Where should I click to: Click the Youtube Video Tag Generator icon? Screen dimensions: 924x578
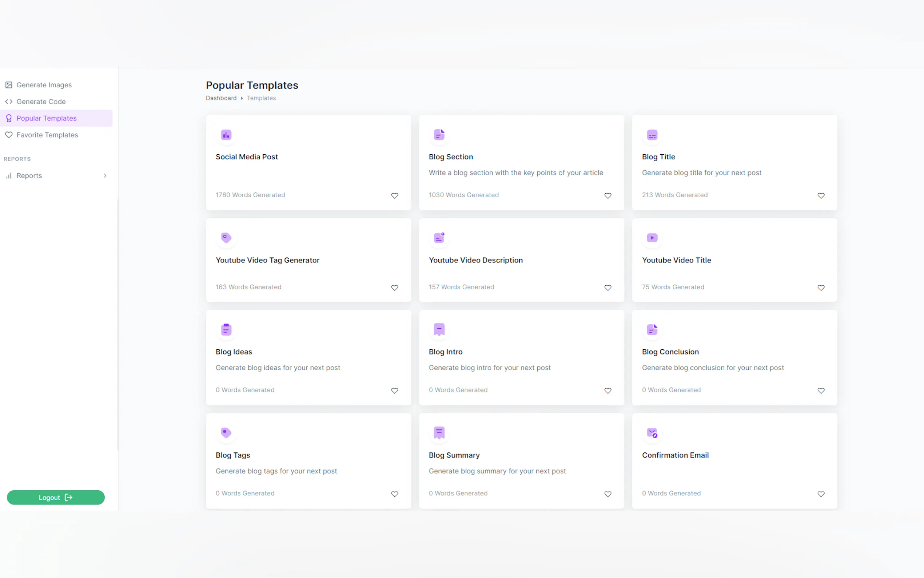click(226, 238)
